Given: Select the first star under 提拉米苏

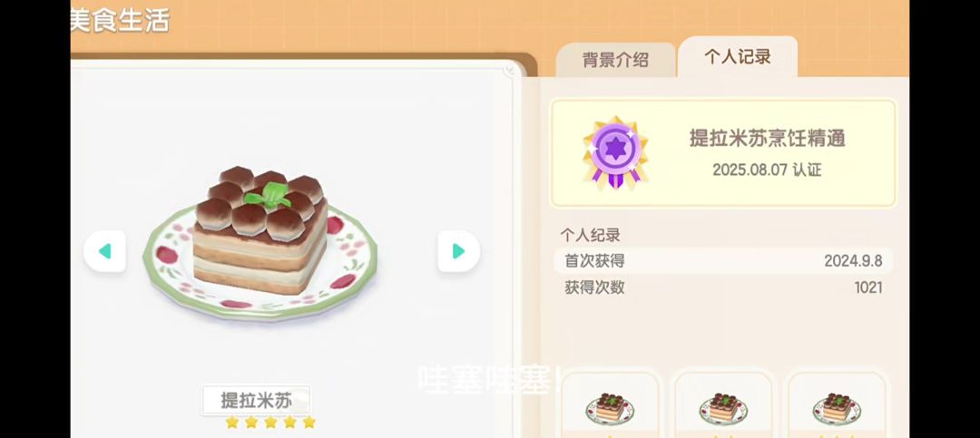Looking at the screenshot, I should (232, 423).
